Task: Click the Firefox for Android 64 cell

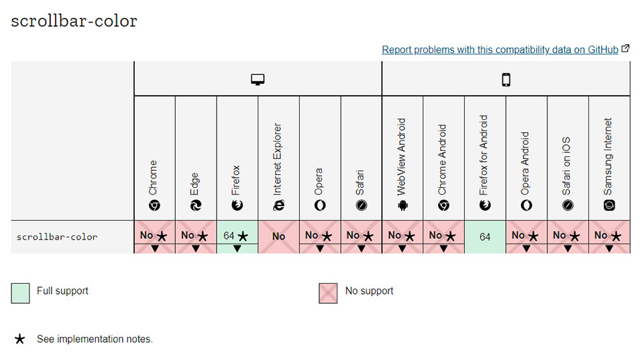Action: click(485, 237)
